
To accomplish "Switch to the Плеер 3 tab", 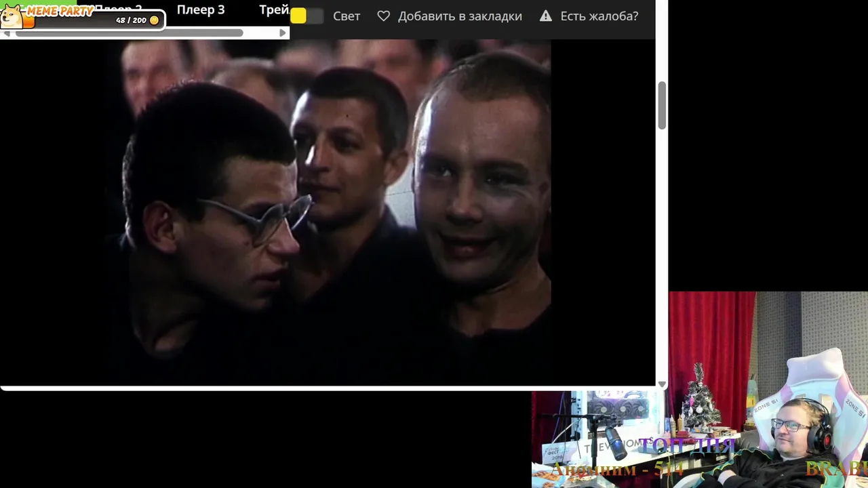I will pos(201,10).
